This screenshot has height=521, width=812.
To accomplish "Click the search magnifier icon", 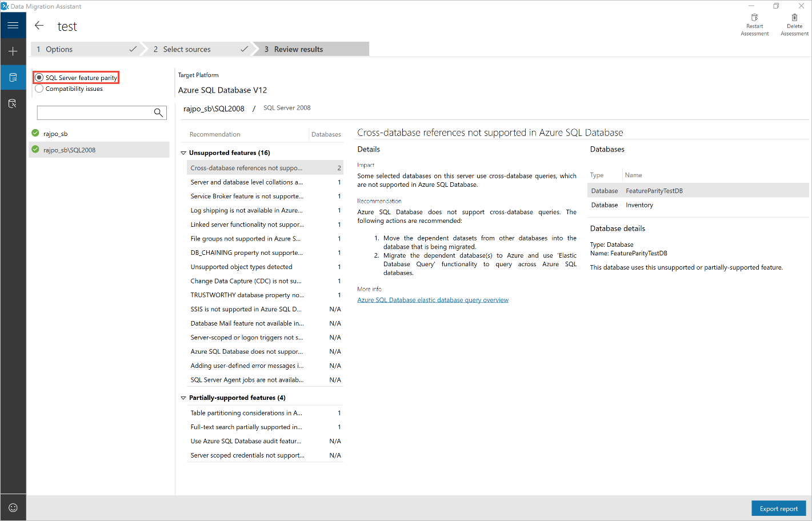I will point(158,113).
